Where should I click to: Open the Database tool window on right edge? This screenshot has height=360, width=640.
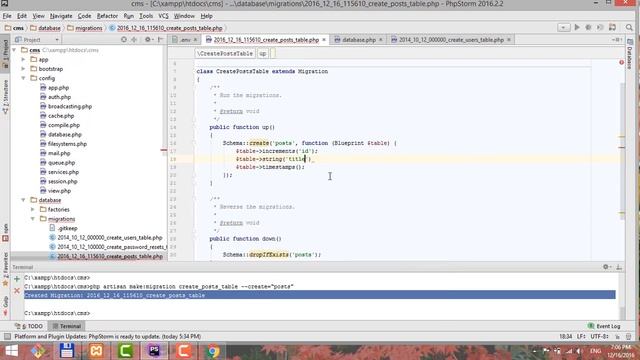click(x=629, y=54)
